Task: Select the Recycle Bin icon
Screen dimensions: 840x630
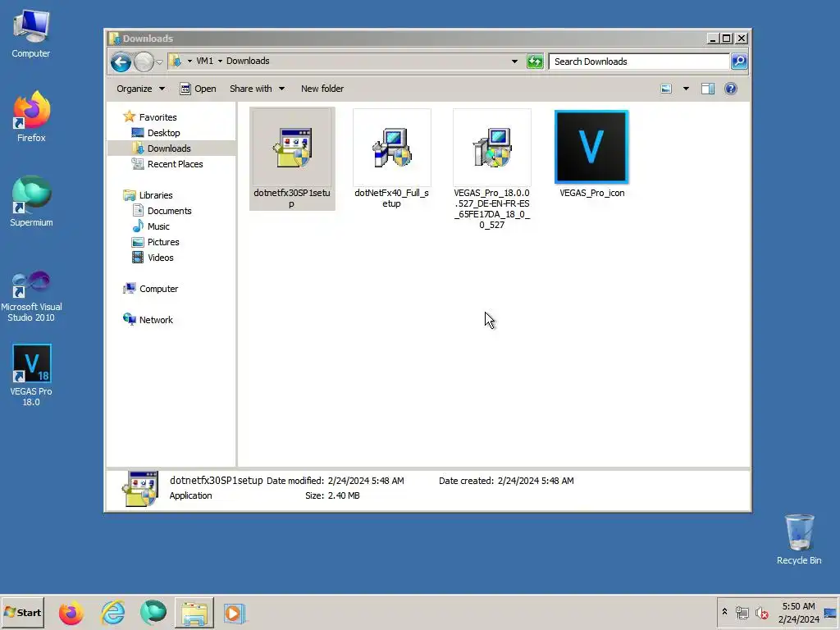Action: pyautogui.click(x=799, y=539)
